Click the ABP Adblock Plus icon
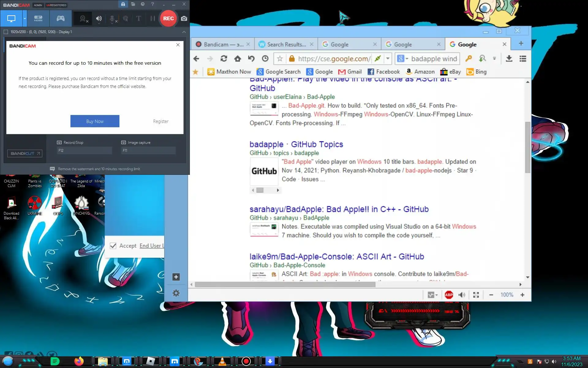The image size is (588, 368). pos(449,295)
